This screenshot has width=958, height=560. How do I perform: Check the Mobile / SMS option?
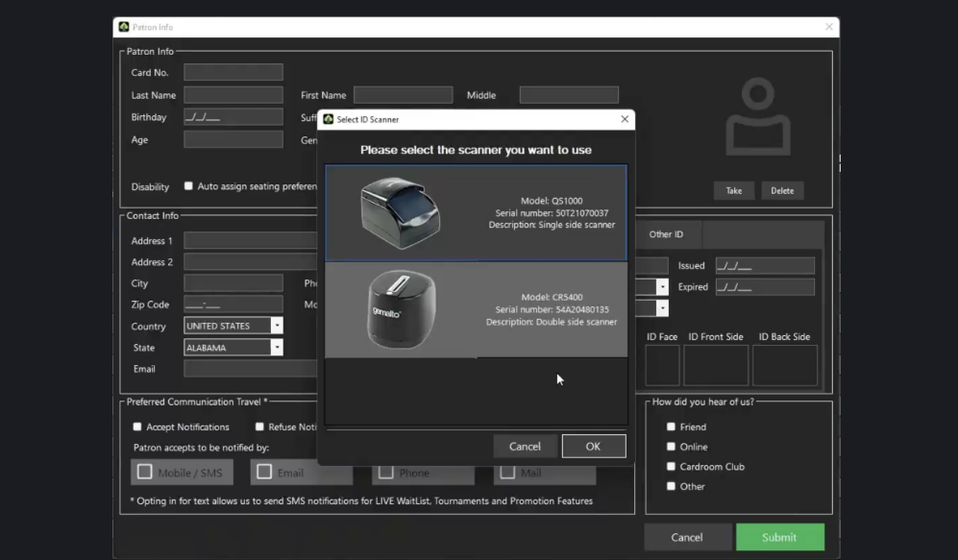click(145, 472)
